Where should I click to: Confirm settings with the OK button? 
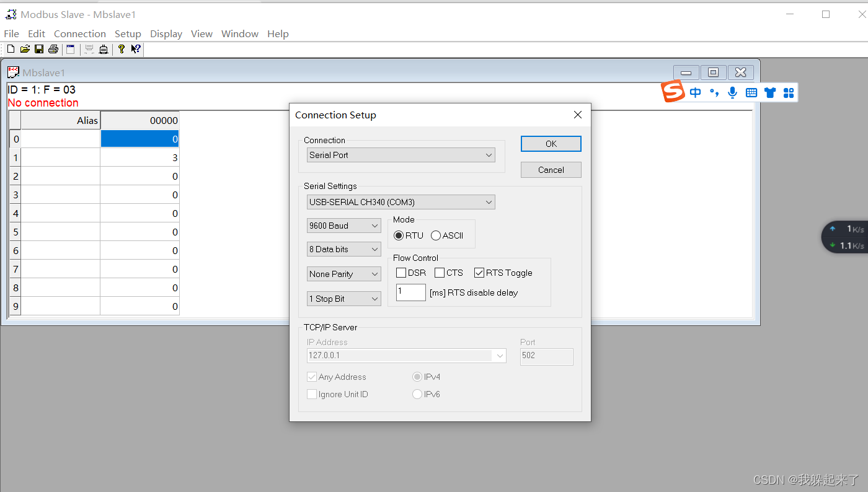[x=551, y=143]
